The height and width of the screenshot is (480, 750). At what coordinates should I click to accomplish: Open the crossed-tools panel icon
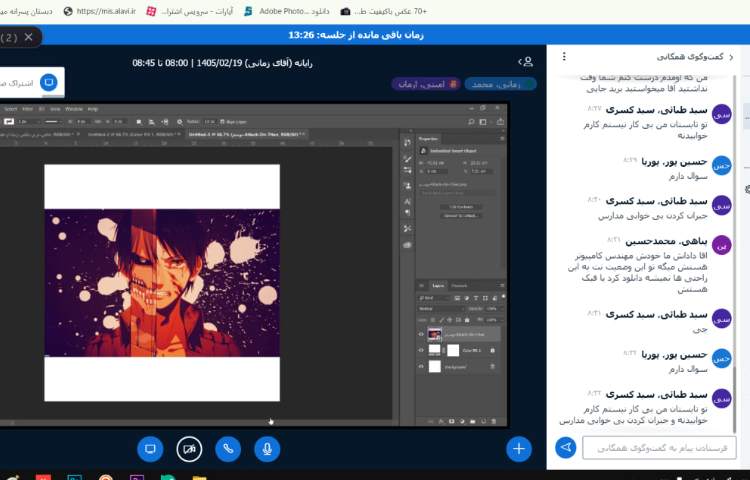pos(408,229)
